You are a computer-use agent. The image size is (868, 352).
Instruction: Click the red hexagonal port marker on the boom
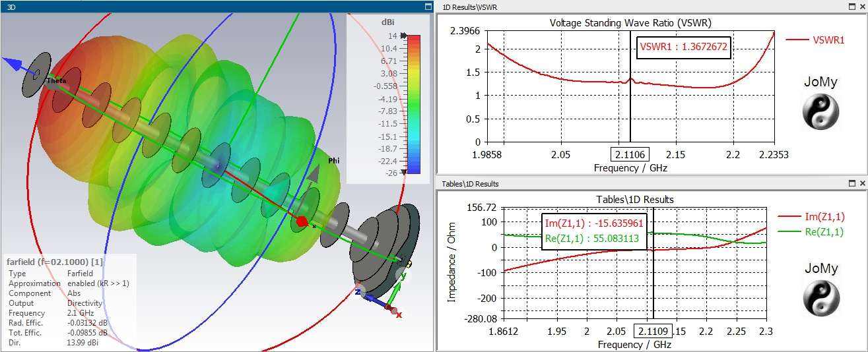pos(302,221)
